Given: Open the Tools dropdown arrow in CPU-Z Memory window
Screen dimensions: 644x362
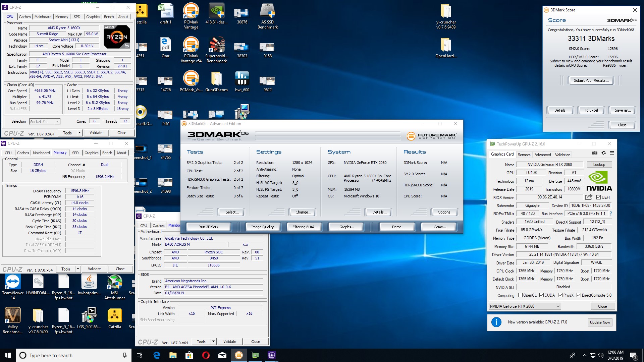Looking at the screenshot, I should tap(78, 269).
